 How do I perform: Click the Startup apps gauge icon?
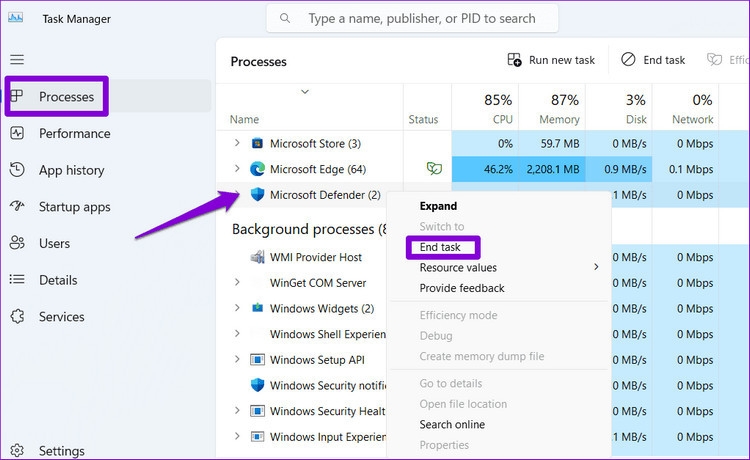17,206
